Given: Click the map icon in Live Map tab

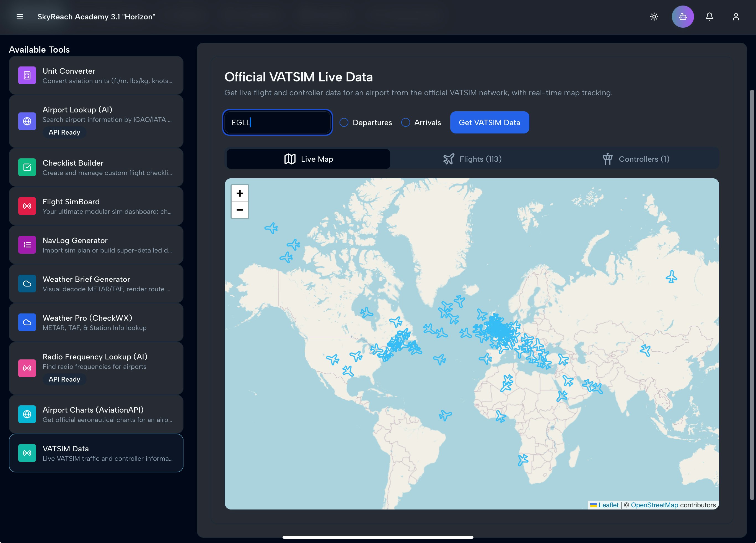Looking at the screenshot, I should pyautogui.click(x=290, y=159).
